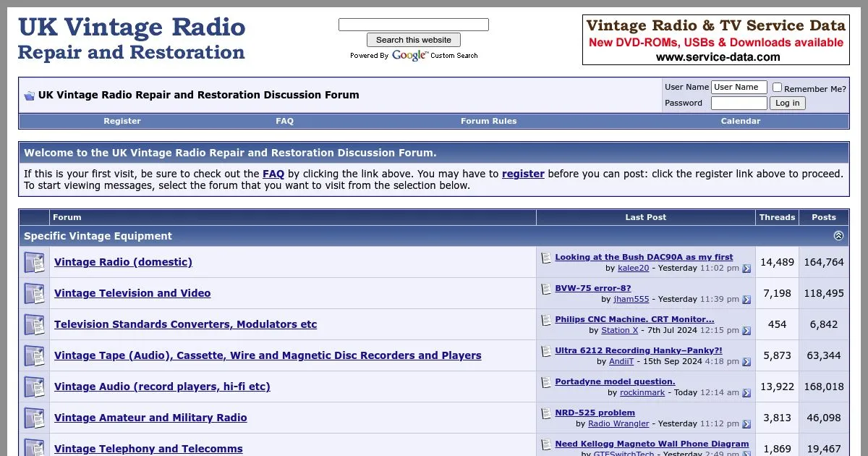The width and height of the screenshot is (868, 456).
Task: Go to last post arrow after jham555's post
Action: click(746, 300)
